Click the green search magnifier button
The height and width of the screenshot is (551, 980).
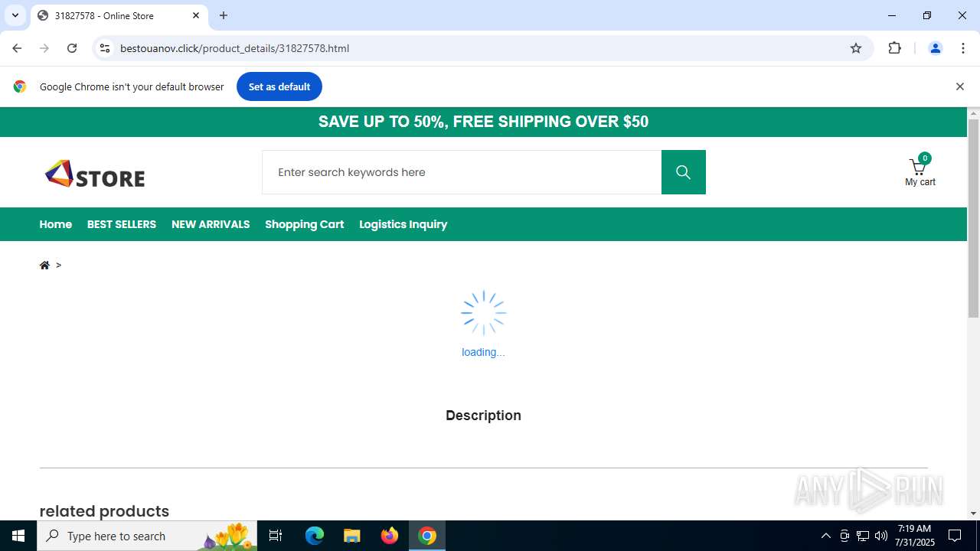(x=683, y=172)
